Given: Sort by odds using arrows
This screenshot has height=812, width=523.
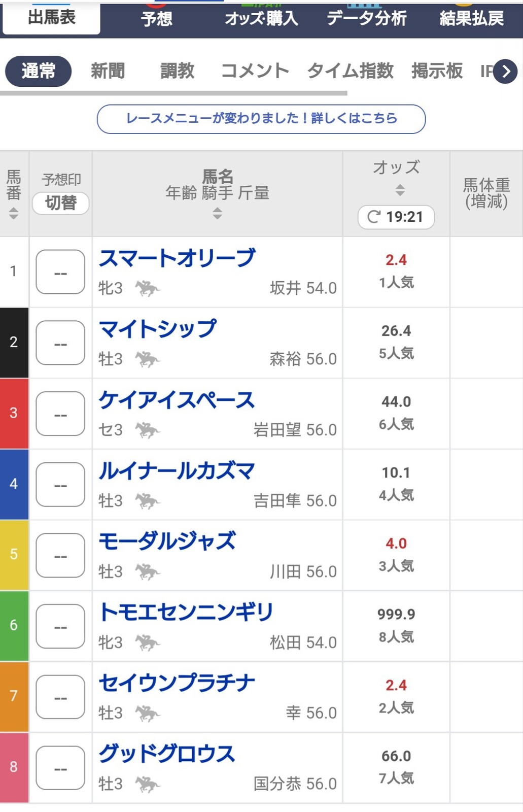Looking at the screenshot, I should coord(400,190).
